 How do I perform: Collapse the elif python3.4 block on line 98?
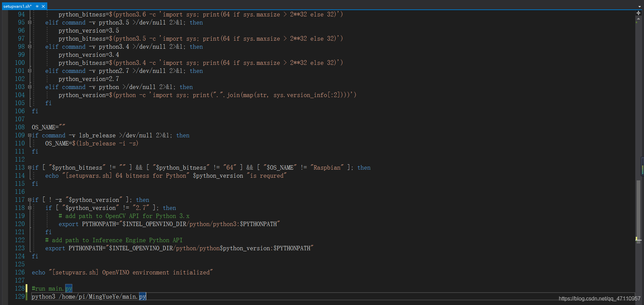(30, 47)
